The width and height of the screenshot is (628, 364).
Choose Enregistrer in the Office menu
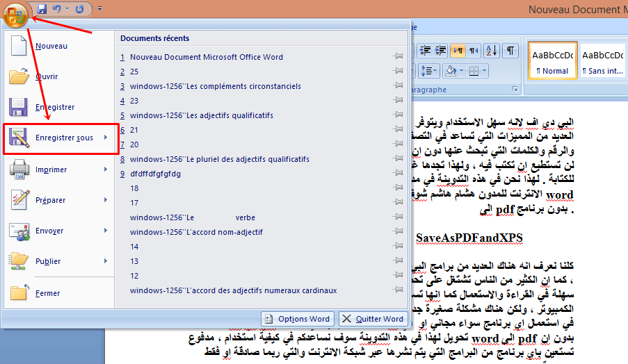point(59,107)
